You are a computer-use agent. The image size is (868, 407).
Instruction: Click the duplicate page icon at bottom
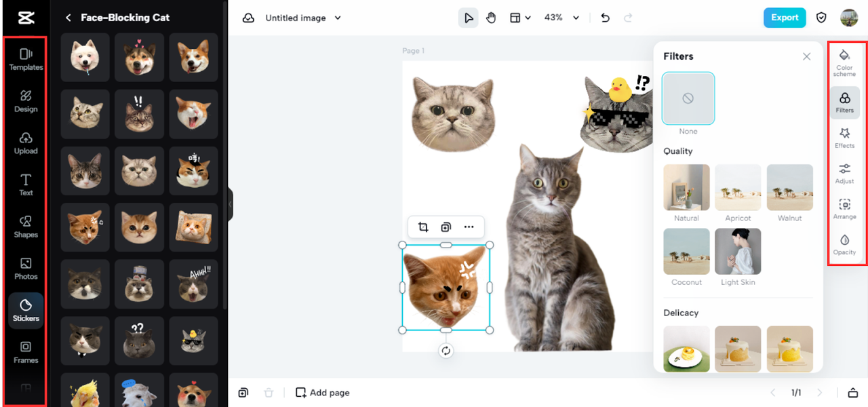click(243, 393)
